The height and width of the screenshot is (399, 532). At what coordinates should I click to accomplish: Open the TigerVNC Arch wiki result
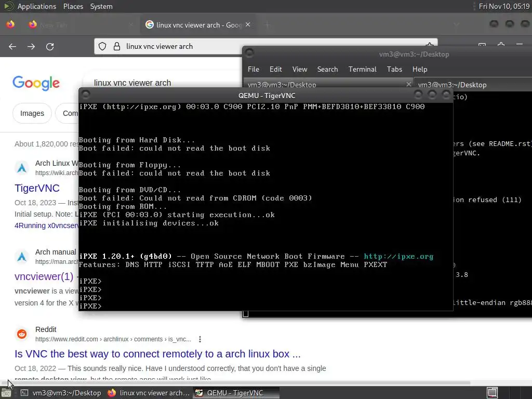click(x=37, y=188)
